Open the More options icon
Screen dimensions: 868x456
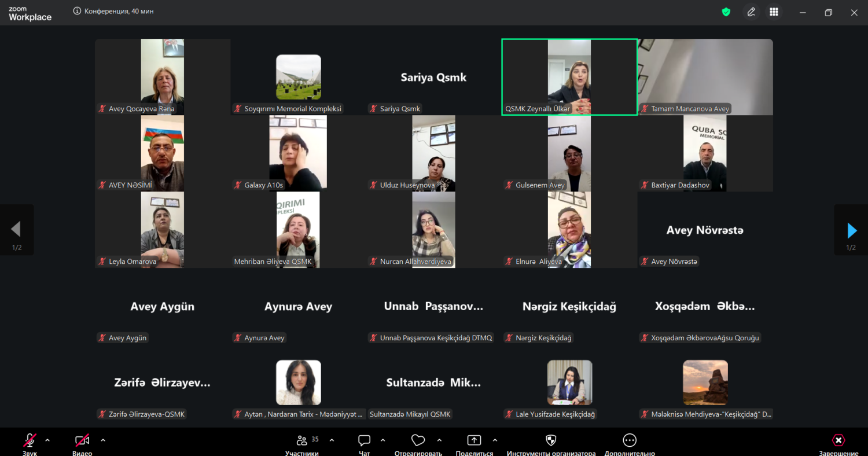[630, 440]
